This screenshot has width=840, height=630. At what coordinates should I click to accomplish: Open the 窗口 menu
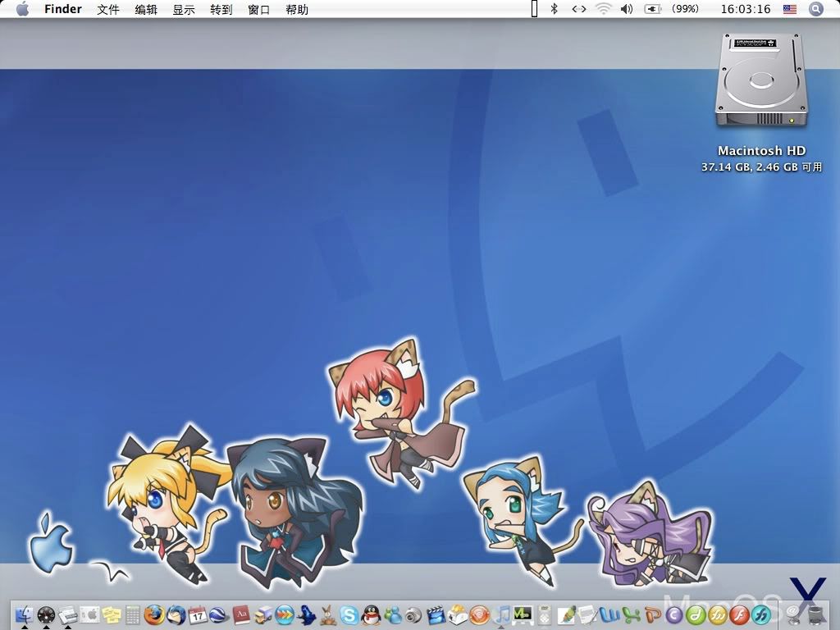(x=259, y=9)
